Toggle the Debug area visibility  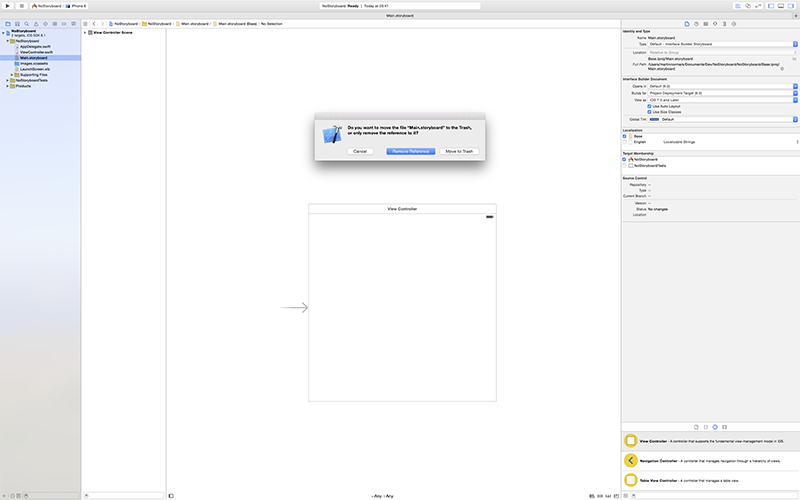[781, 6]
